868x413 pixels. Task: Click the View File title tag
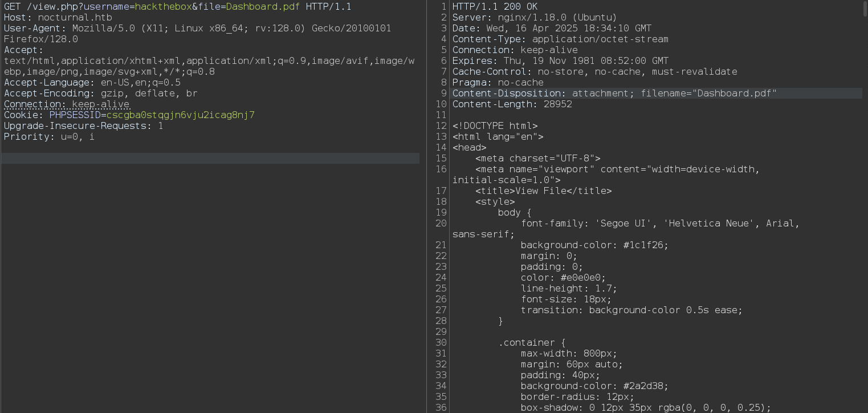coord(543,191)
